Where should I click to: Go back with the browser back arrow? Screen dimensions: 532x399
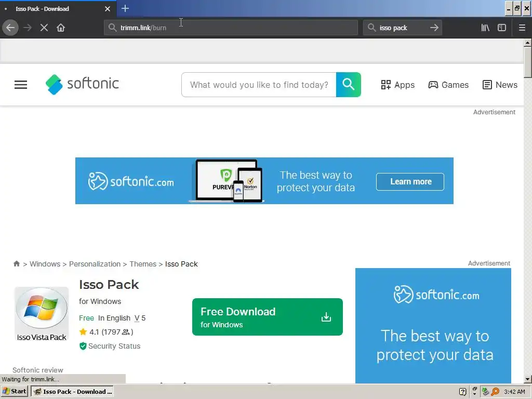coord(10,28)
